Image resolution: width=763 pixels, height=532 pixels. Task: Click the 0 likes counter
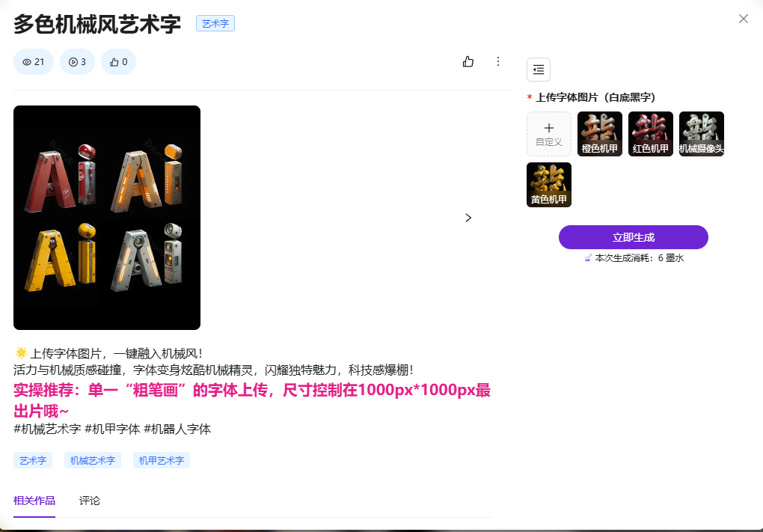point(118,62)
